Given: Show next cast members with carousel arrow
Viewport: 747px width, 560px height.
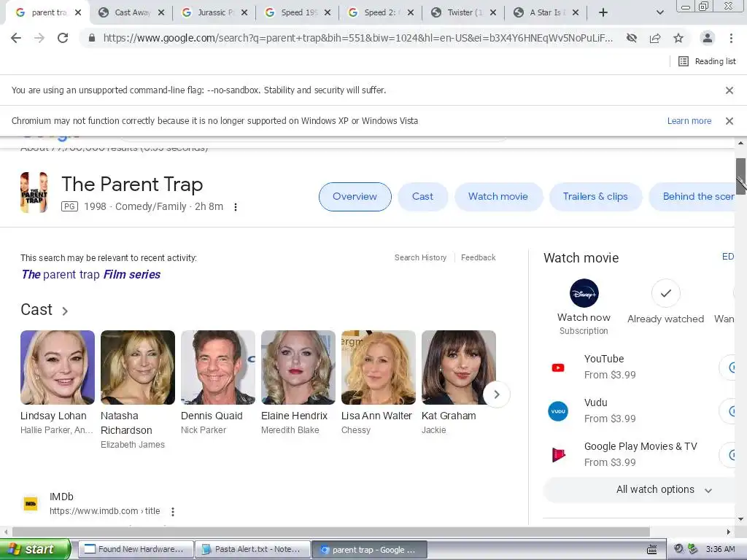Looking at the screenshot, I should click(x=496, y=394).
